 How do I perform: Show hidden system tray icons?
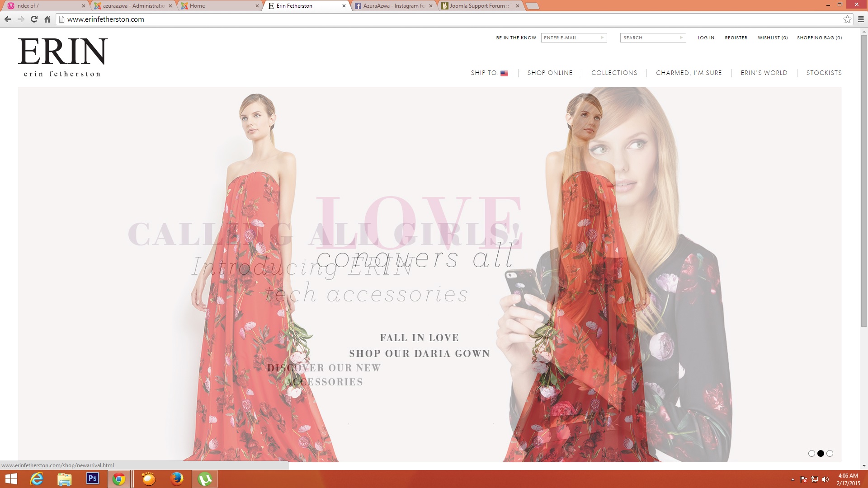[x=793, y=479]
